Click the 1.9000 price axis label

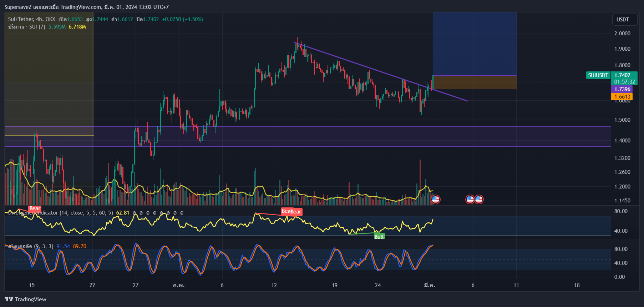coord(622,49)
